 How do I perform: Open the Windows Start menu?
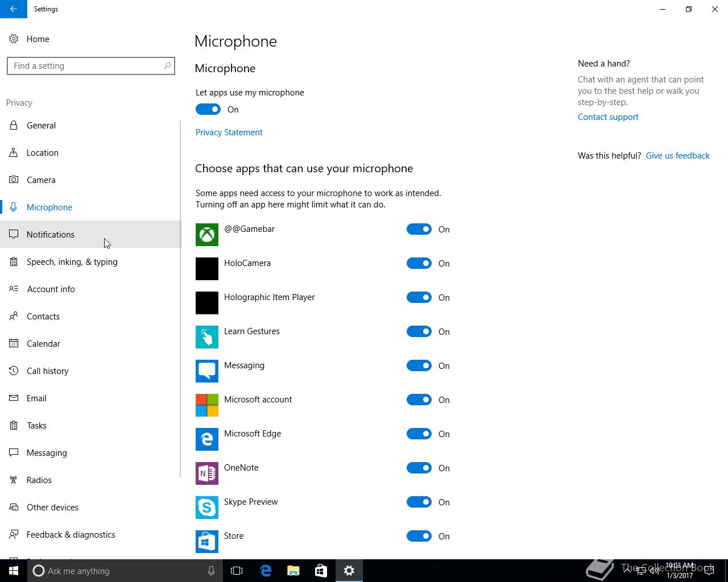pos(14,571)
